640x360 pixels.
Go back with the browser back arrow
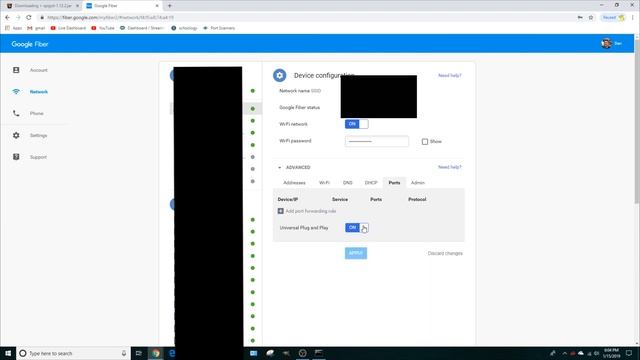click(7, 18)
